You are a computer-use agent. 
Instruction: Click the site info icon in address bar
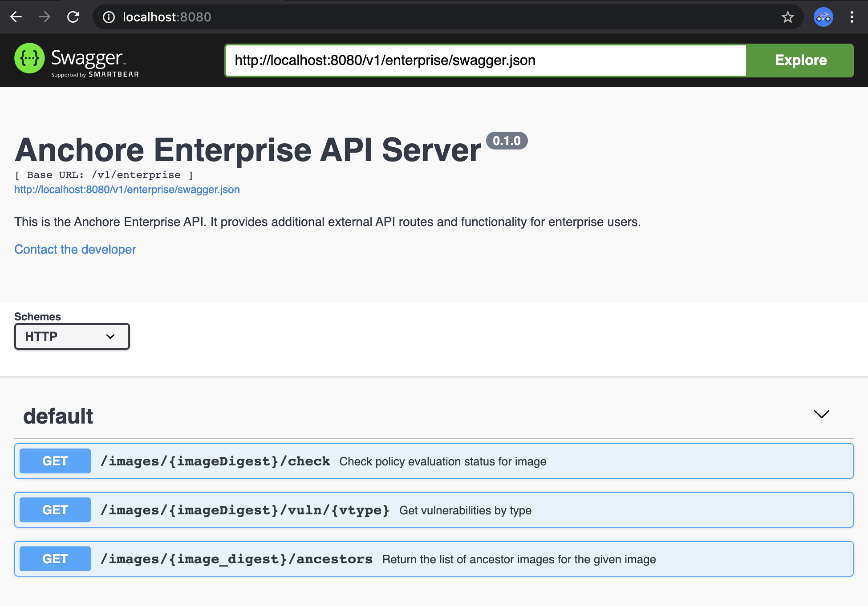point(109,17)
